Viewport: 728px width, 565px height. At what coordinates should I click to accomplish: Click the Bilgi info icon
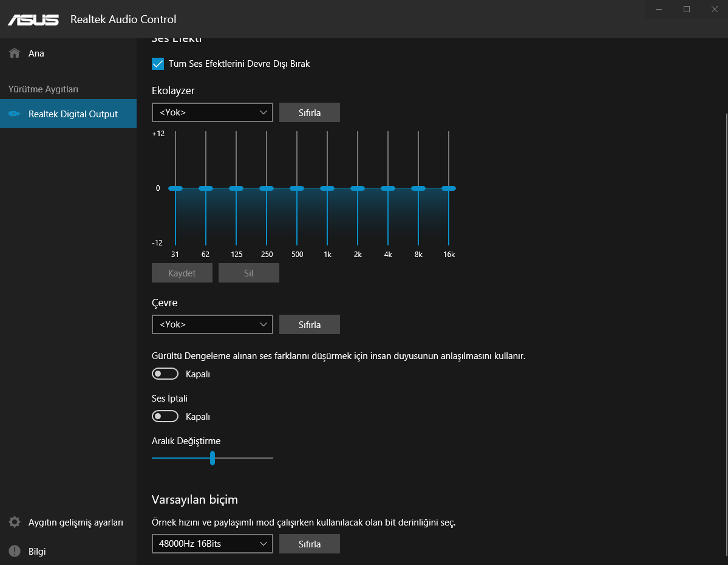15,551
